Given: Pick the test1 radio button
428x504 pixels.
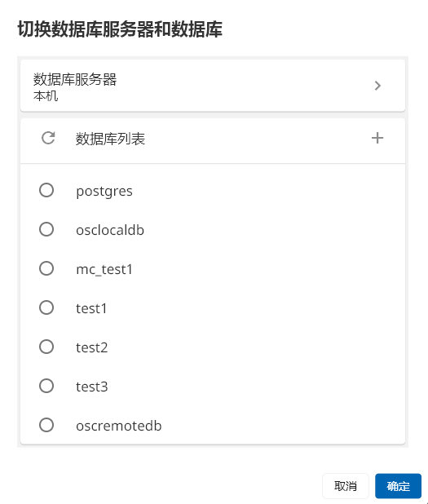Looking at the screenshot, I should tap(46, 307).
